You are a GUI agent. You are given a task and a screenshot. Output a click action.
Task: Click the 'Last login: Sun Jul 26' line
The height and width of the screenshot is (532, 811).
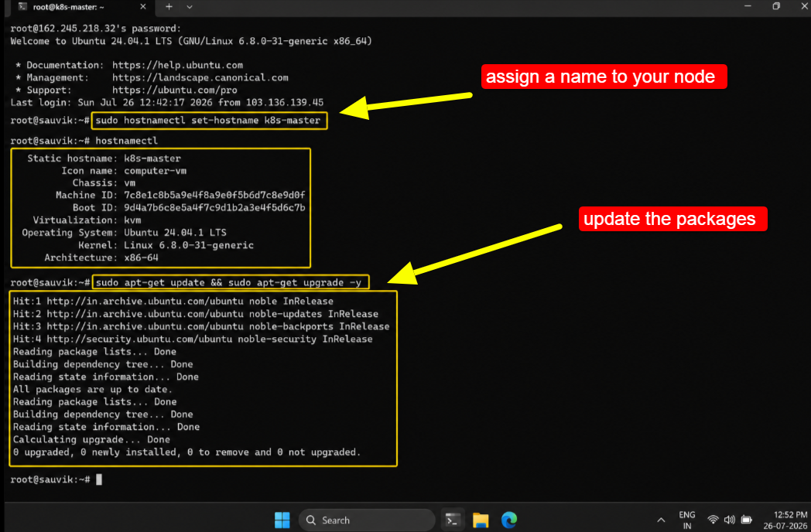167,102
